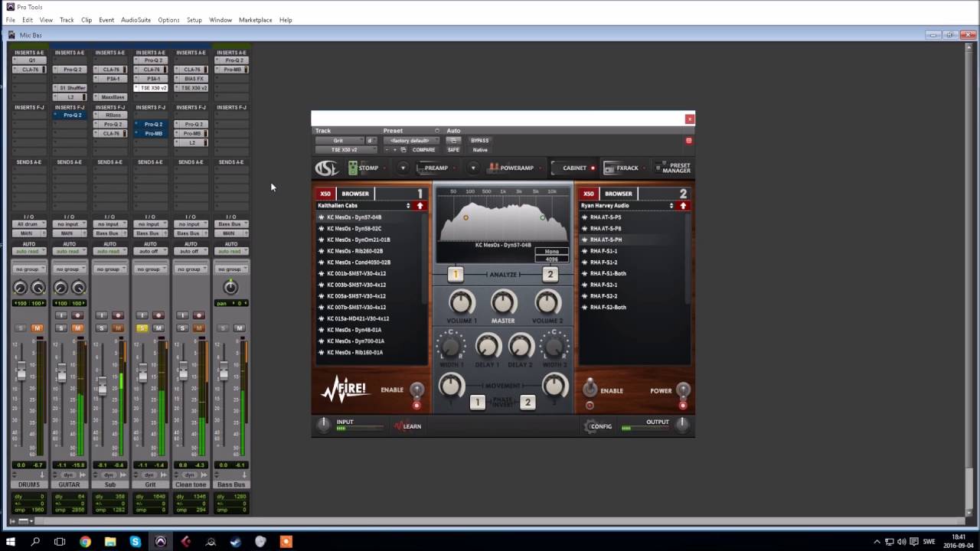
Task: Click the FIRE! logo
Action: pos(345,390)
